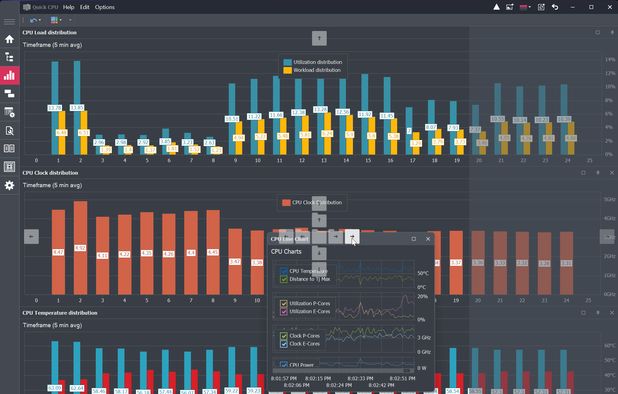Click the CPU Clock distribution panel title

point(50,173)
